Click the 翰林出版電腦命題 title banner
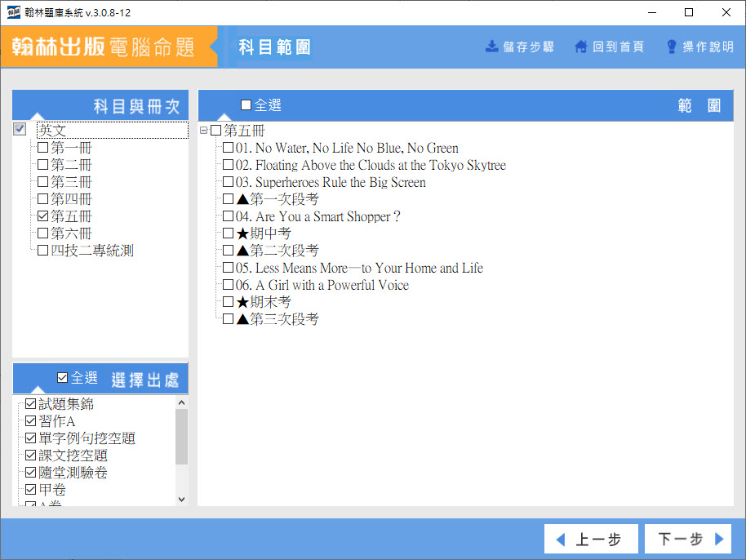 coord(104,47)
